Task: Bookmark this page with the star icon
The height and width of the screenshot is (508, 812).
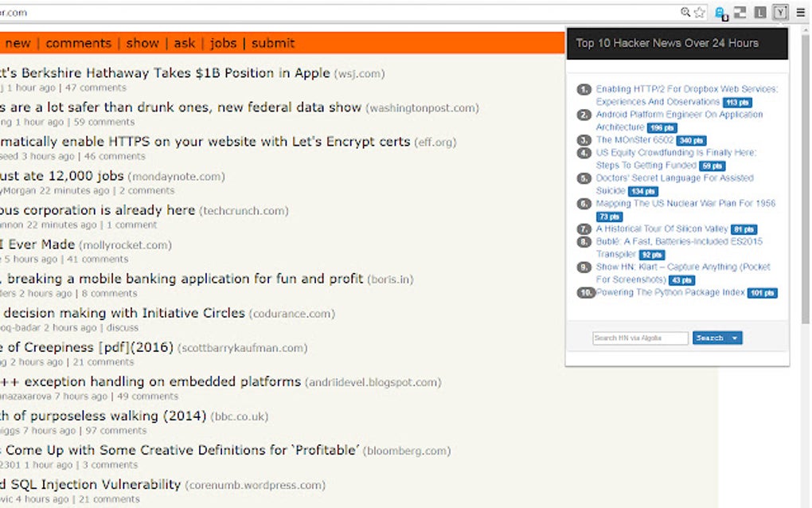Action: point(700,12)
